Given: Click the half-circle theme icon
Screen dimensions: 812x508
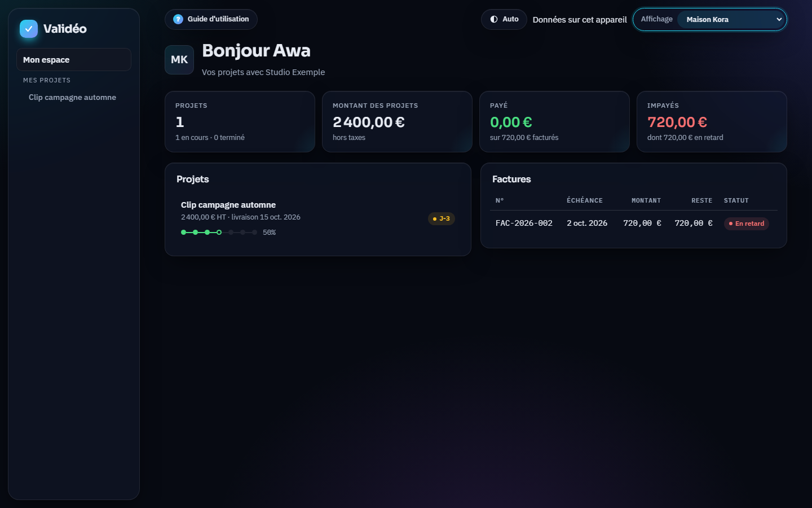Looking at the screenshot, I should (x=494, y=19).
